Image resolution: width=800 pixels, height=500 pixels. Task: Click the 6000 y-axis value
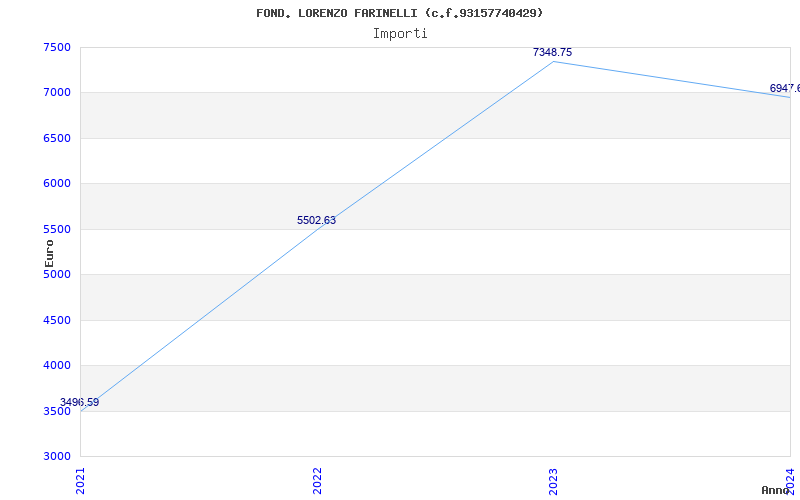57,184
